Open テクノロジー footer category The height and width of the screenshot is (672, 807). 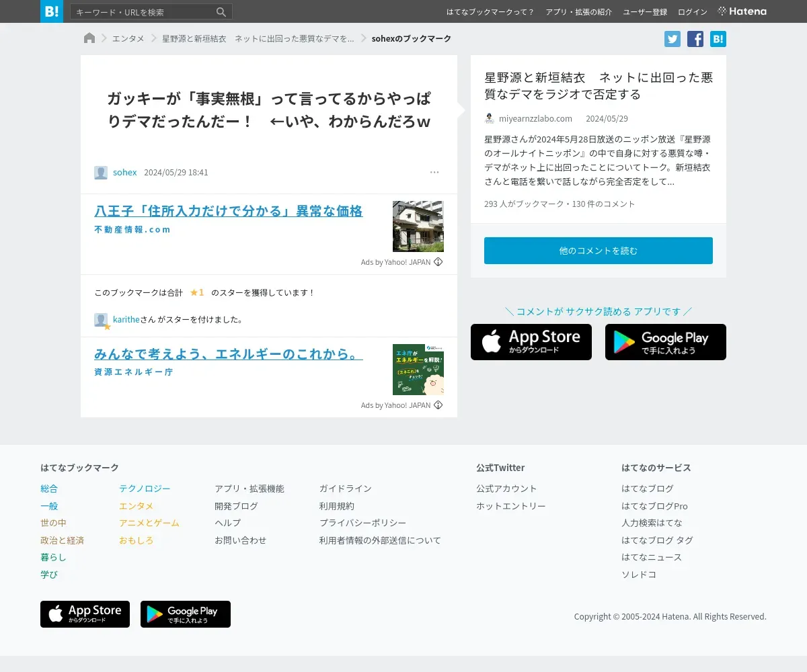(145, 489)
